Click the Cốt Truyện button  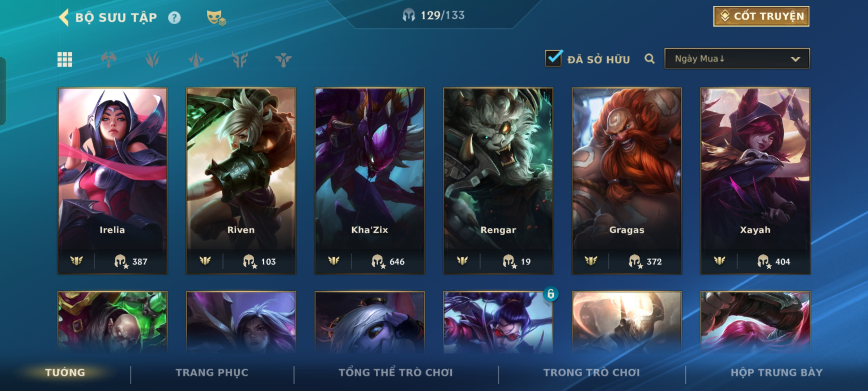761,16
